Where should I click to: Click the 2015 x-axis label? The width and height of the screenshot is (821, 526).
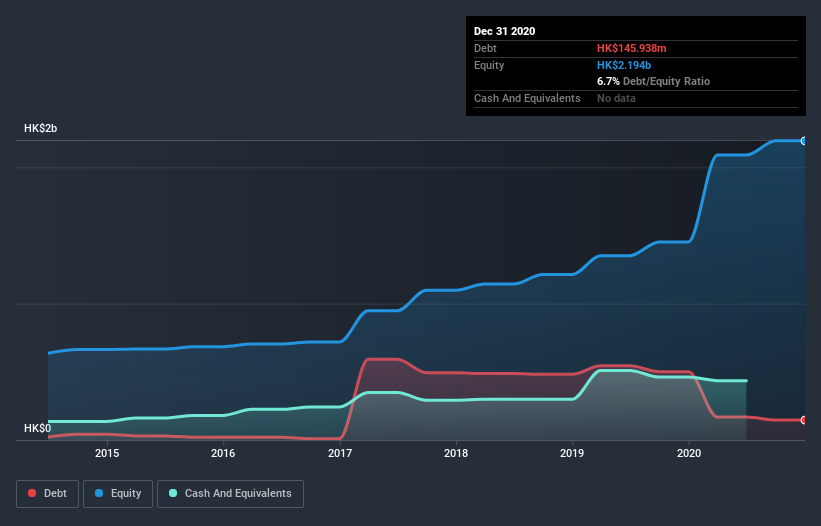click(107, 453)
